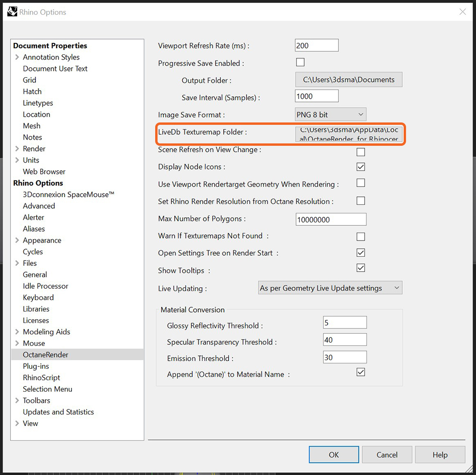The height and width of the screenshot is (475, 476).
Task: Select Document User Text page
Action: [x=55, y=69]
